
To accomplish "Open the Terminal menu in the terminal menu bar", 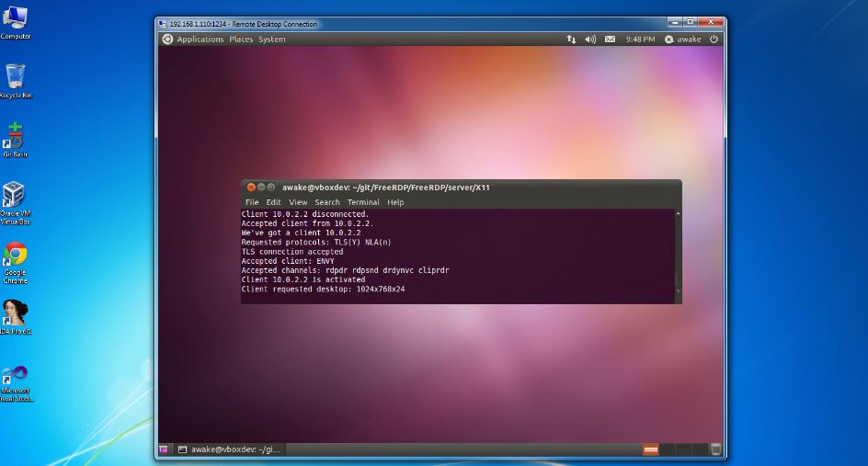I will click(x=363, y=202).
